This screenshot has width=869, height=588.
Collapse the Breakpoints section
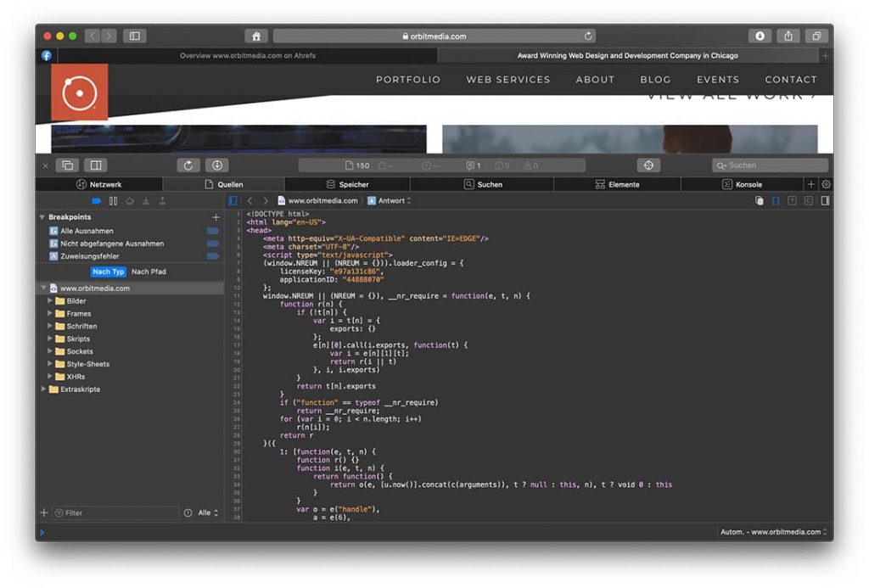42,217
